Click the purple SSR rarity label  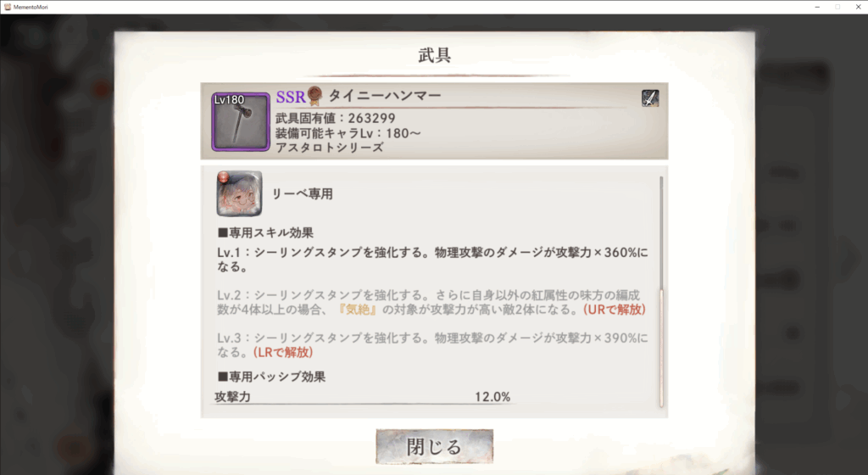pyautogui.click(x=291, y=97)
